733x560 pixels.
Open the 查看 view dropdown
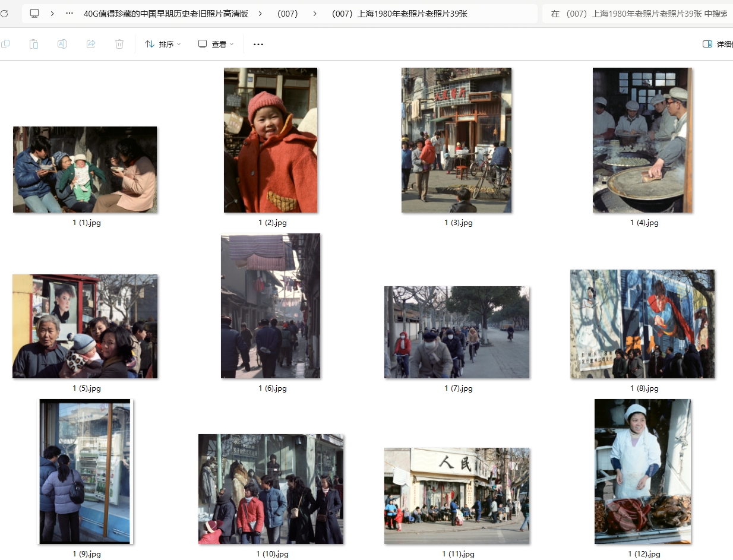coord(216,44)
